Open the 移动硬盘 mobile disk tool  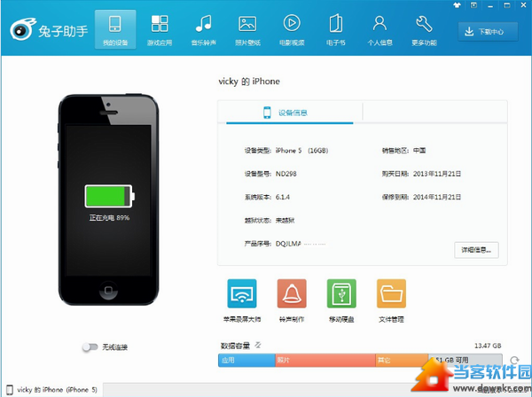(x=341, y=300)
